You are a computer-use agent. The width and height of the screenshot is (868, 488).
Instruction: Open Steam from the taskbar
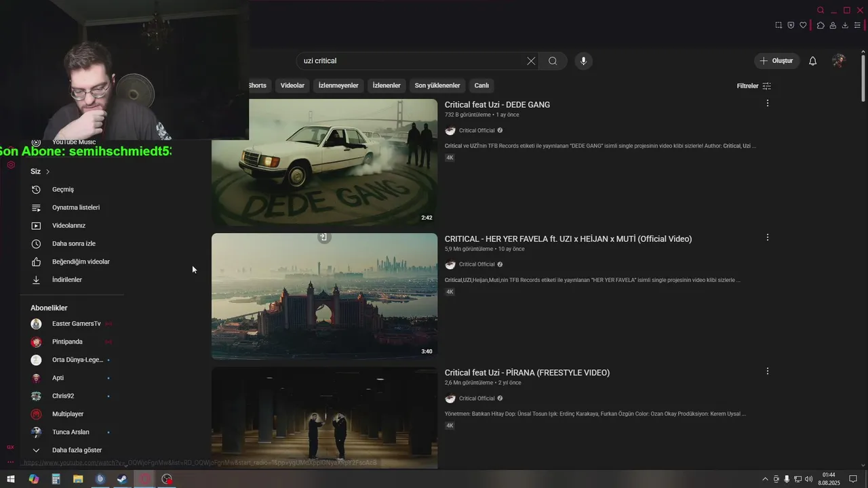[x=122, y=479]
